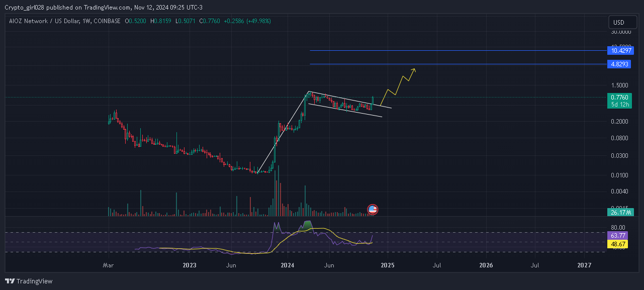Click the US flag event marker icon

[373, 210]
